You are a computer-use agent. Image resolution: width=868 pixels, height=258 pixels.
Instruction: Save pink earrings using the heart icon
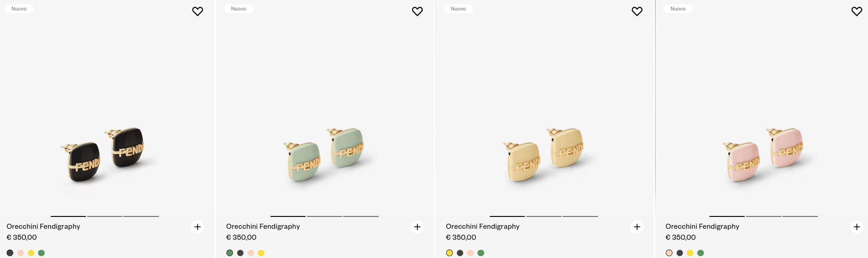(x=857, y=11)
